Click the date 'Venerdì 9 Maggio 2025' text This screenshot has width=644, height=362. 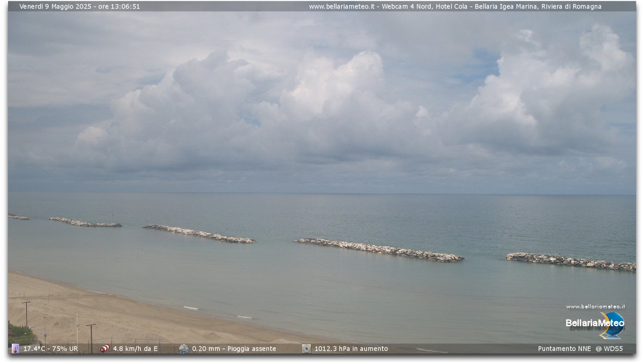point(55,6)
